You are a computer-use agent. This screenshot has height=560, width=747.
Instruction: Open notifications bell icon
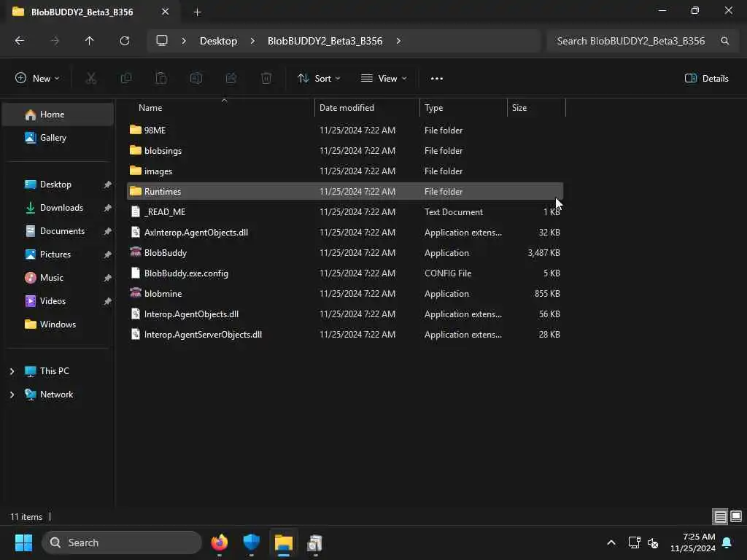727,542
